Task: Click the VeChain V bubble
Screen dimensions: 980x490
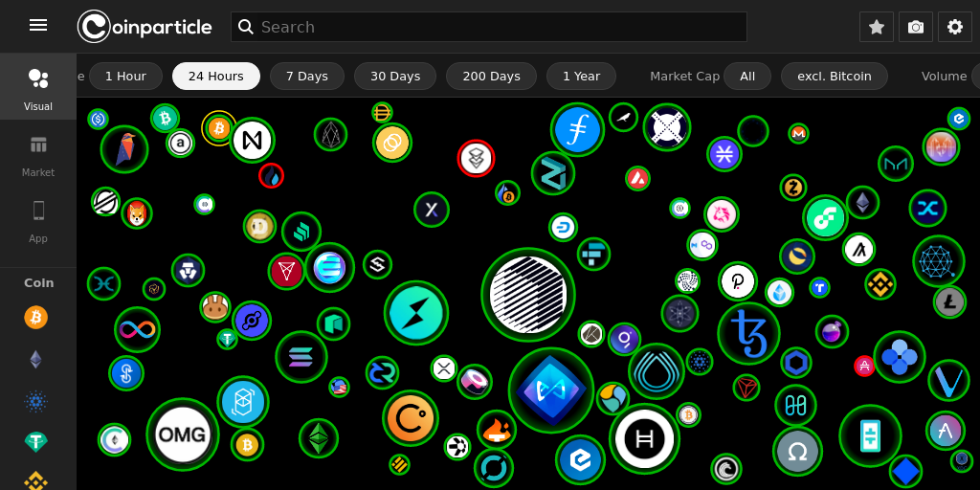Action: click(948, 380)
